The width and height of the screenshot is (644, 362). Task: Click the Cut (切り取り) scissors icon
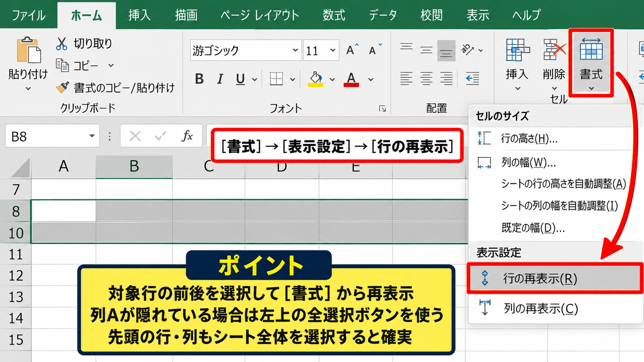click(62, 43)
